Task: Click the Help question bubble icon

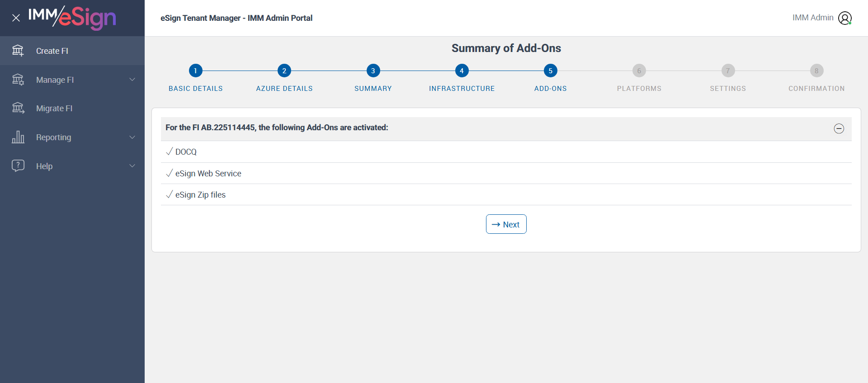Action: pyautogui.click(x=18, y=165)
